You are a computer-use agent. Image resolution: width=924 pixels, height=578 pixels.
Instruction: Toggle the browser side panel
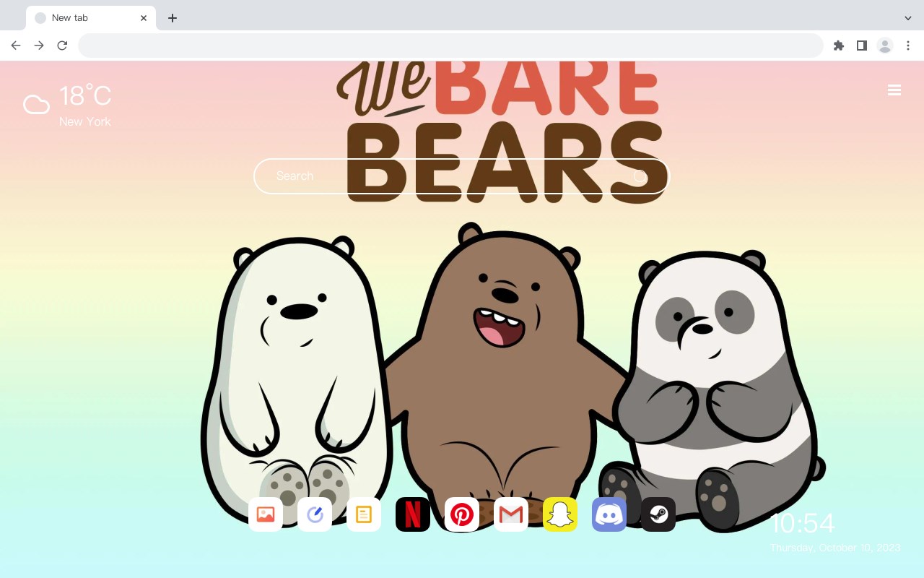point(862,46)
